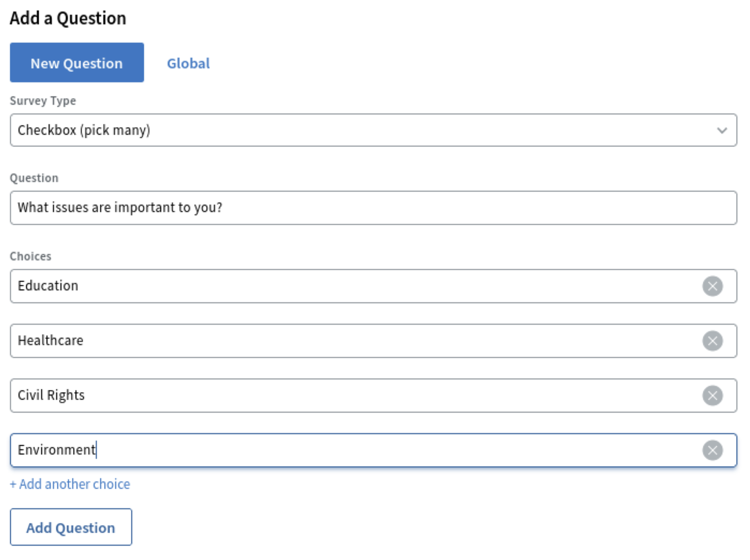
Task: Click the delete icon next to Healthcare
Action: pos(712,341)
